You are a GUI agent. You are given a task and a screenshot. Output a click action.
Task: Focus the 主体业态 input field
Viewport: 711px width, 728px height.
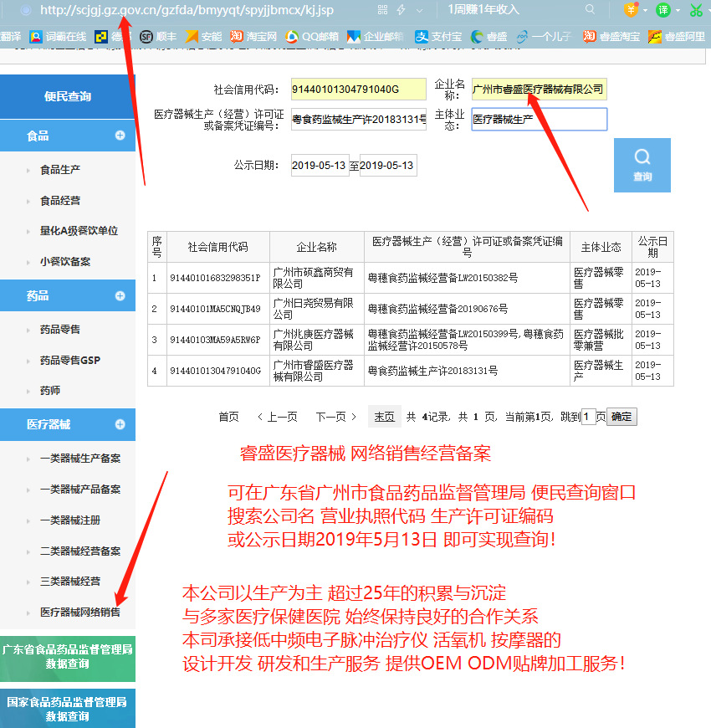[539, 120]
